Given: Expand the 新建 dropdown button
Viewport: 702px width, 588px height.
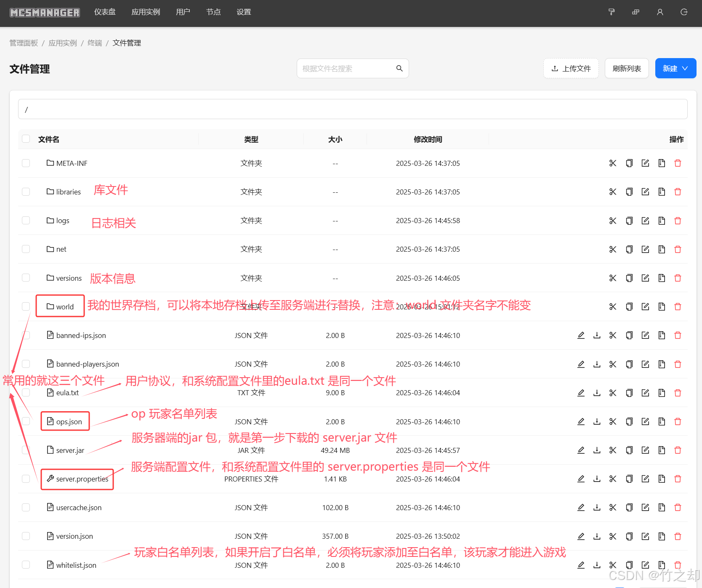Looking at the screenshot, I should coord(675,68).
